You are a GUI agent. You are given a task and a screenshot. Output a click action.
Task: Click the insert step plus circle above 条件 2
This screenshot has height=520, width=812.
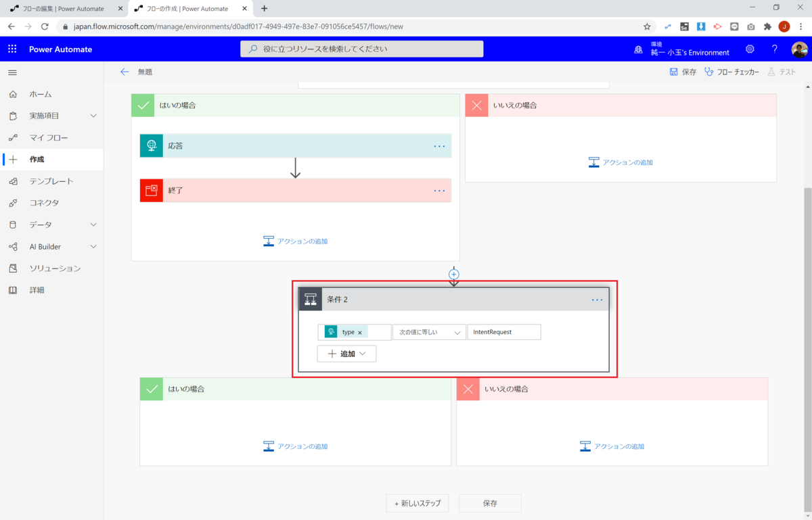tap(454, 274)
